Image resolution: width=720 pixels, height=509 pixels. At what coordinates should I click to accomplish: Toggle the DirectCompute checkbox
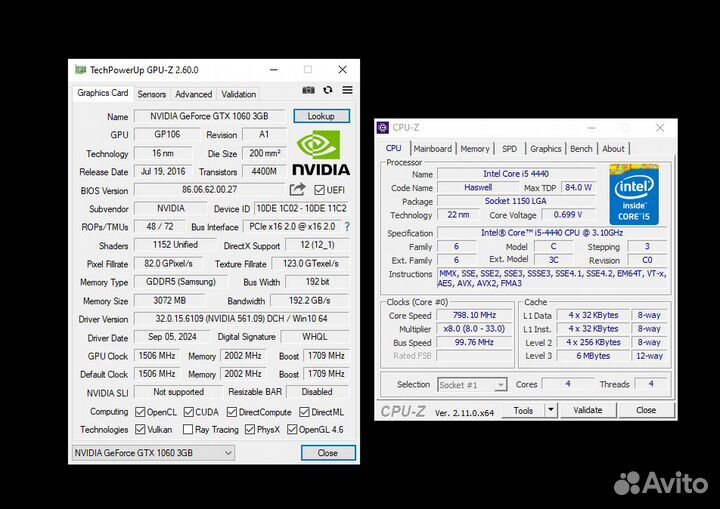pos(231,412)
